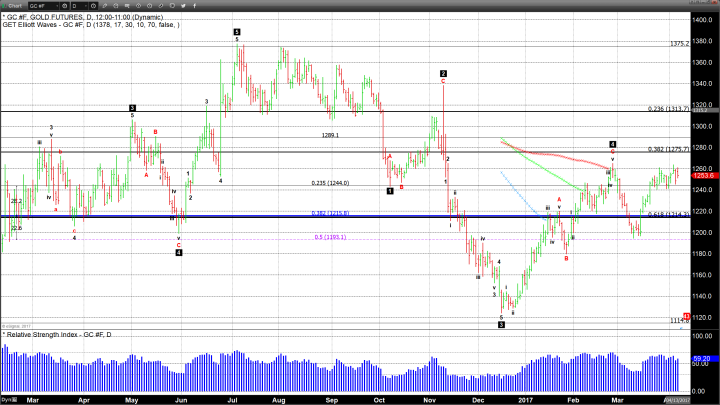
Task: Select the GOLD FUTURES chart title text
Action: click(x=60, y=17)
